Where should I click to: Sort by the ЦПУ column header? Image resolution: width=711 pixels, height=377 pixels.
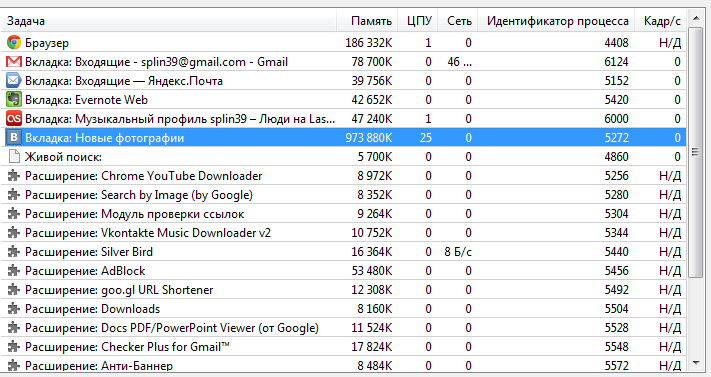(x=418, y=21)
